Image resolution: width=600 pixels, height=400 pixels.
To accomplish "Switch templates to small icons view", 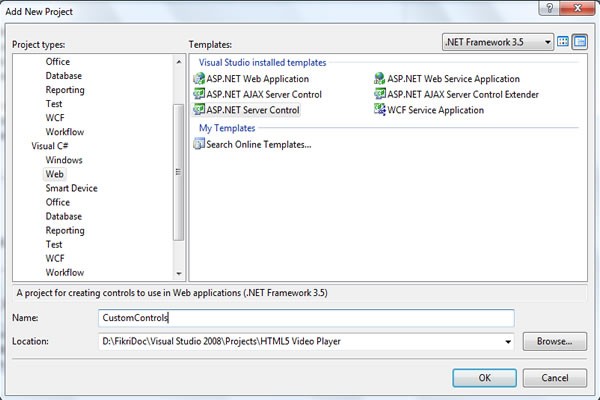I will click(x=580, y=42).
